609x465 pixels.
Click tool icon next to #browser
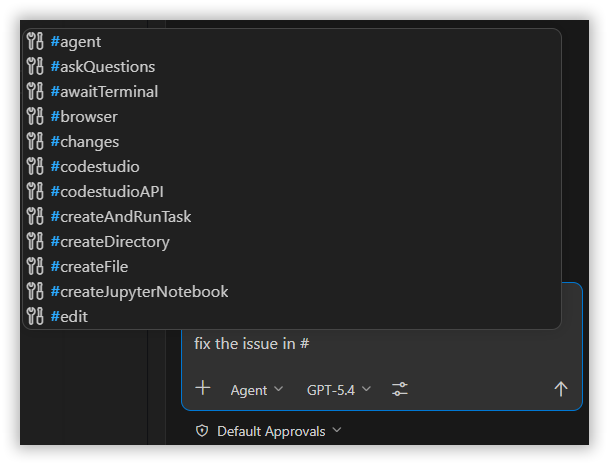(x=35, y=117)
